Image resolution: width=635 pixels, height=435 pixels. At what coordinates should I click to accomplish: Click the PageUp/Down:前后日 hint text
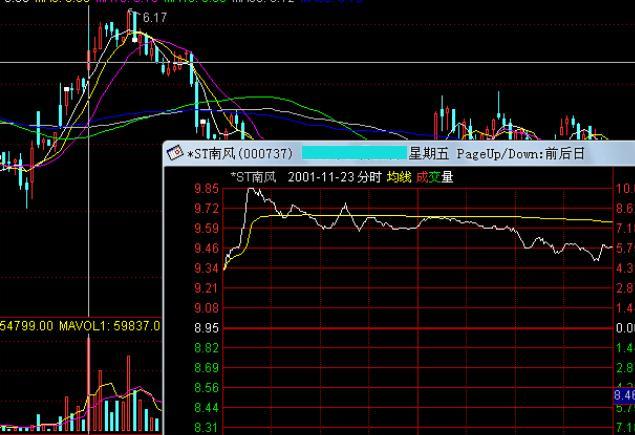coord(521,154)
